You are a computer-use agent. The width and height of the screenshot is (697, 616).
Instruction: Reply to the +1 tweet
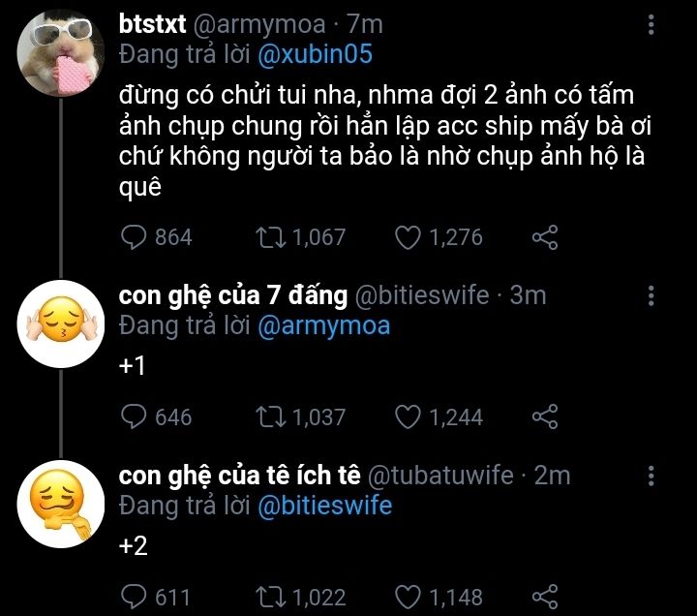134,416
